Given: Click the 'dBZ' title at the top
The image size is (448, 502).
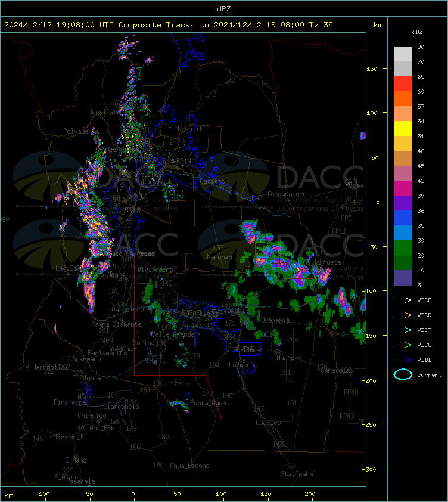Looking at the screenshot, I should pos(223,9).
